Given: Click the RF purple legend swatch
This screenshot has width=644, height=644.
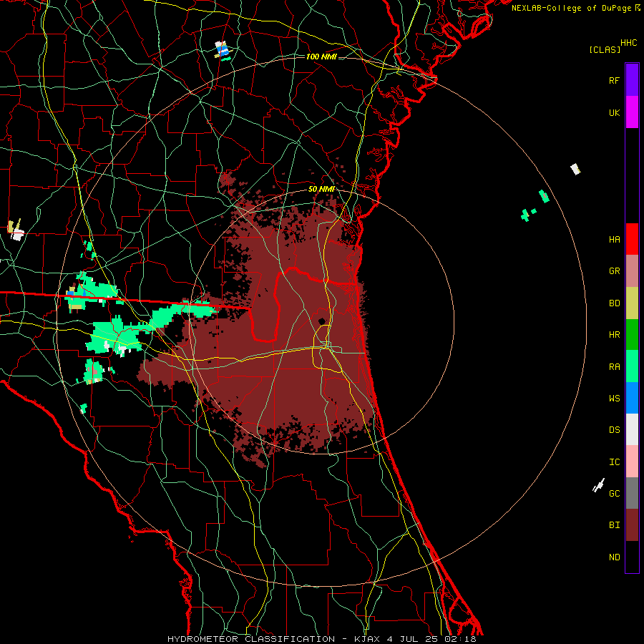Looking at the screenshot, I should (632, 80).
